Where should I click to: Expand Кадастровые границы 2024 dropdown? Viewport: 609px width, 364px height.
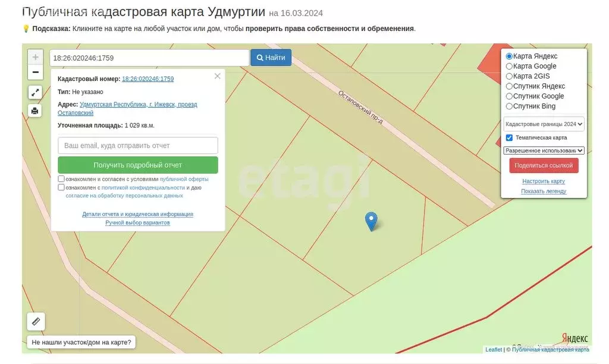tap(544, 124)
